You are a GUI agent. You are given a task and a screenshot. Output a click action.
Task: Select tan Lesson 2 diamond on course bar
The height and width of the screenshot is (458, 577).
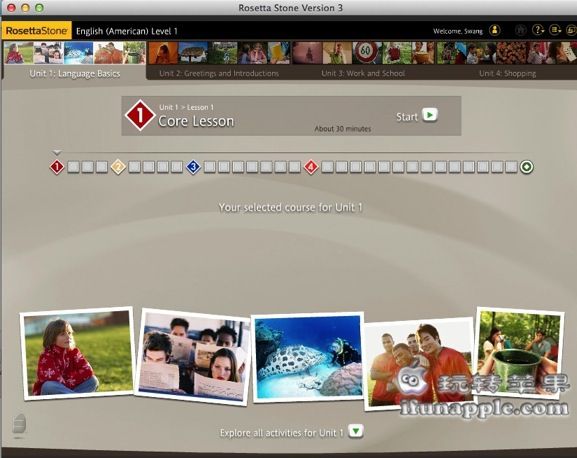(118, 167)
